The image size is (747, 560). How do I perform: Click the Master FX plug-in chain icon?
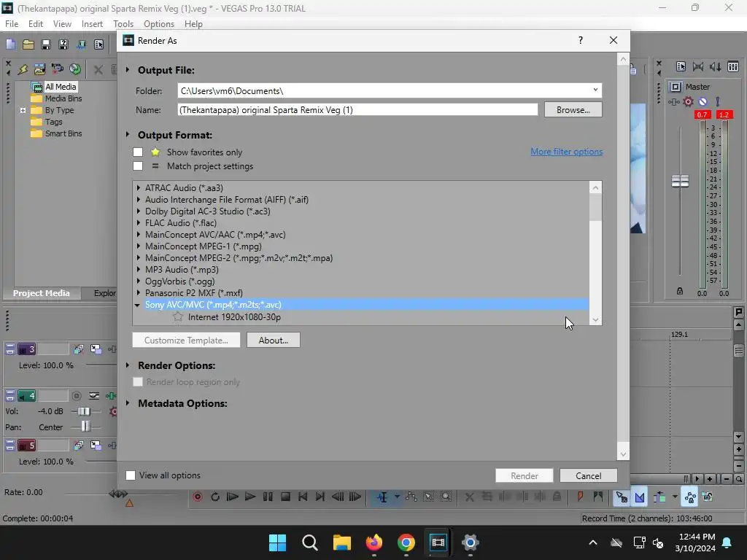click(673, 101)
